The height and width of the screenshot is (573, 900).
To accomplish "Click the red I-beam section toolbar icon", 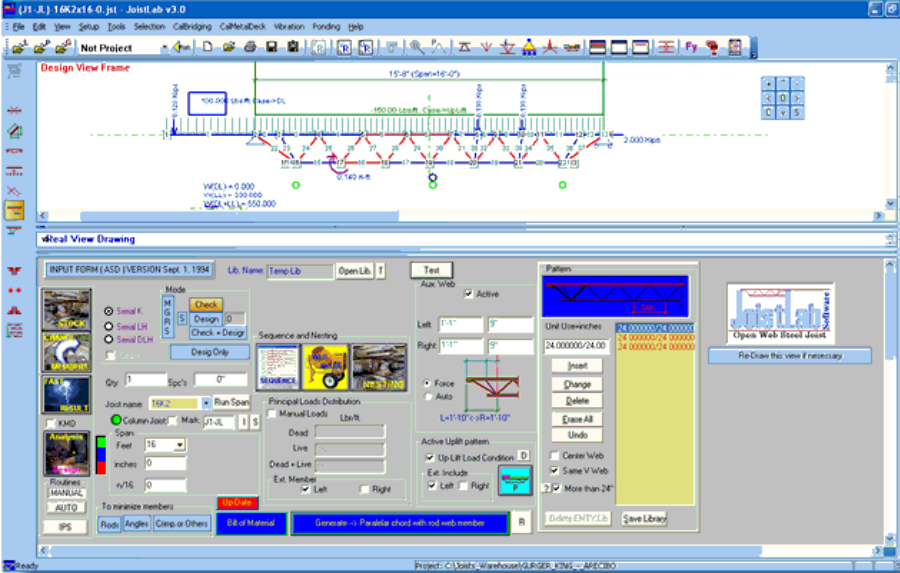I will pyautogui.click(x=666, y=47).
